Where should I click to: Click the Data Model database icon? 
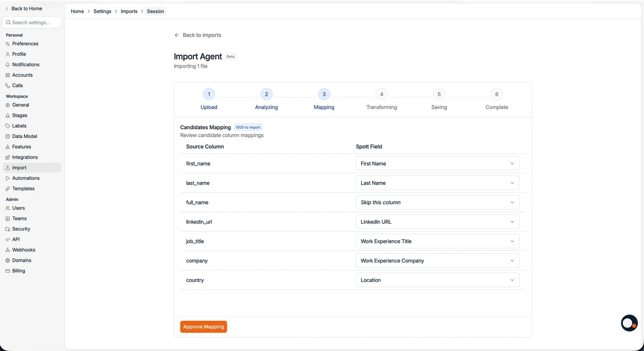[8, 137]
